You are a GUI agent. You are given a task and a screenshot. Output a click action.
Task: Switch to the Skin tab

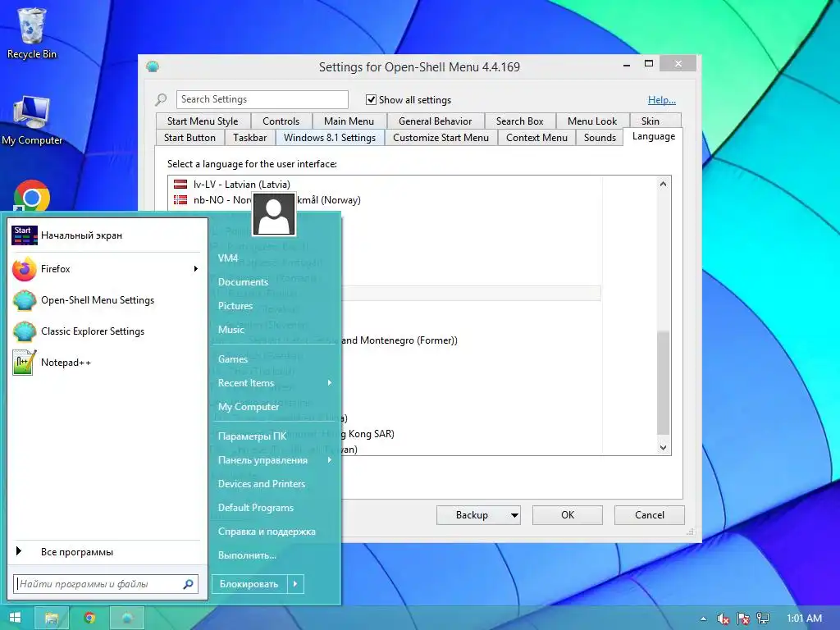coord(651,121)
